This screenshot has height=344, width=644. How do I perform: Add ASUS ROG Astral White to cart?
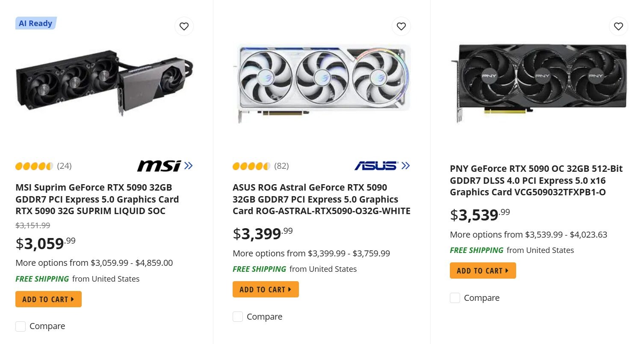pyautogui.click(x=266, y=289)
